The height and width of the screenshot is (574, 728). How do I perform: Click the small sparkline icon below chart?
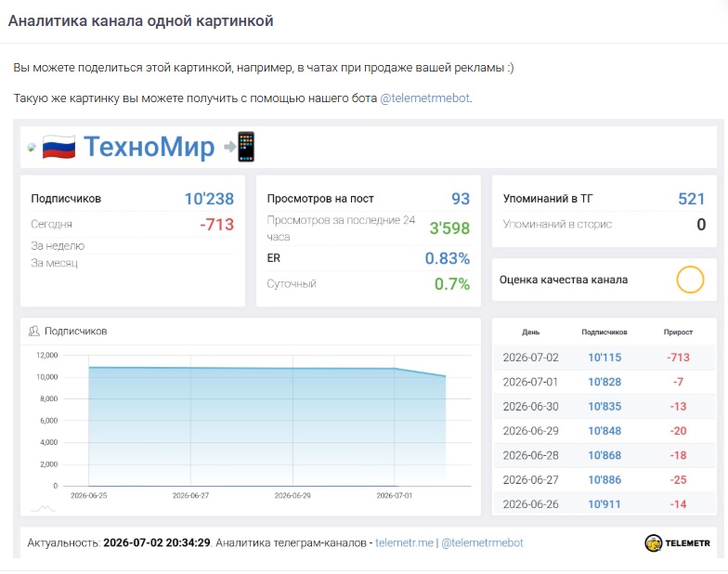click(43, 509)
